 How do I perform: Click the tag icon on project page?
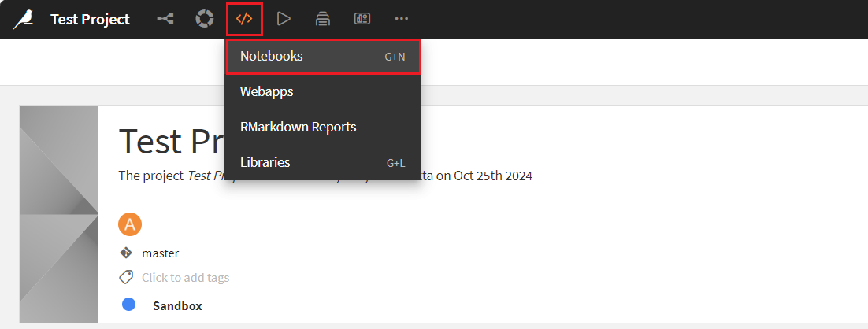[126, 277]
